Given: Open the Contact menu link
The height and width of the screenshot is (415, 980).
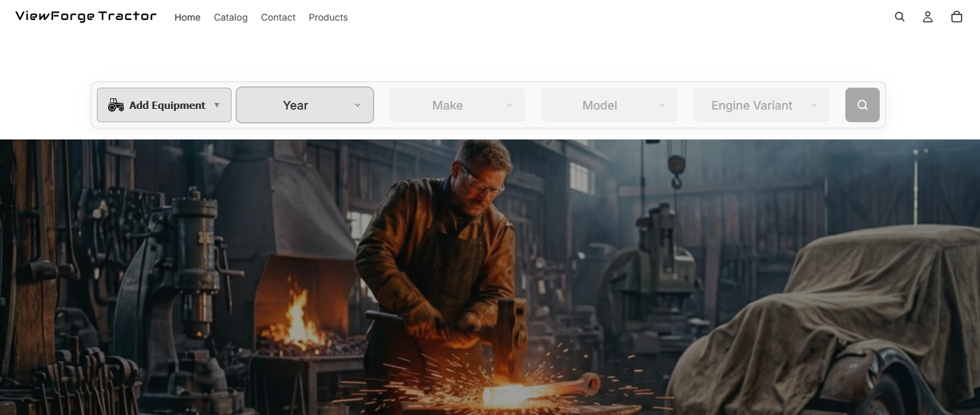Looking at the screenshot, I should tap(278, 17).
